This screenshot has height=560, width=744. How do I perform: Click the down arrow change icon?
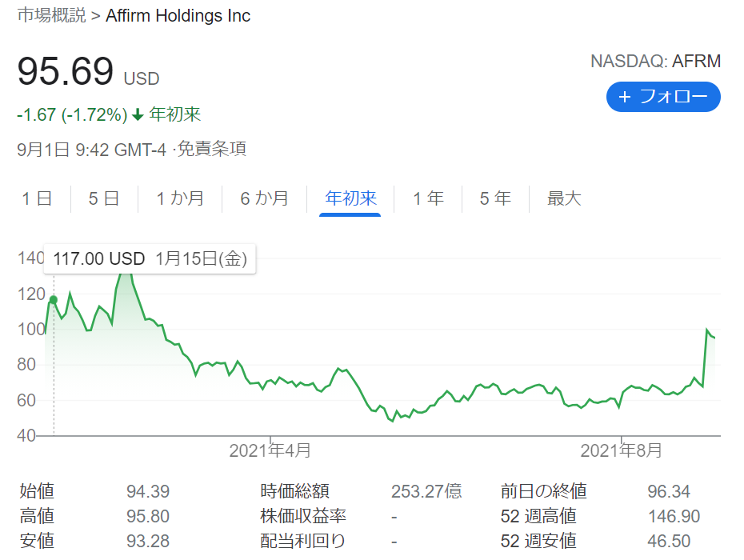coord(138,115)
